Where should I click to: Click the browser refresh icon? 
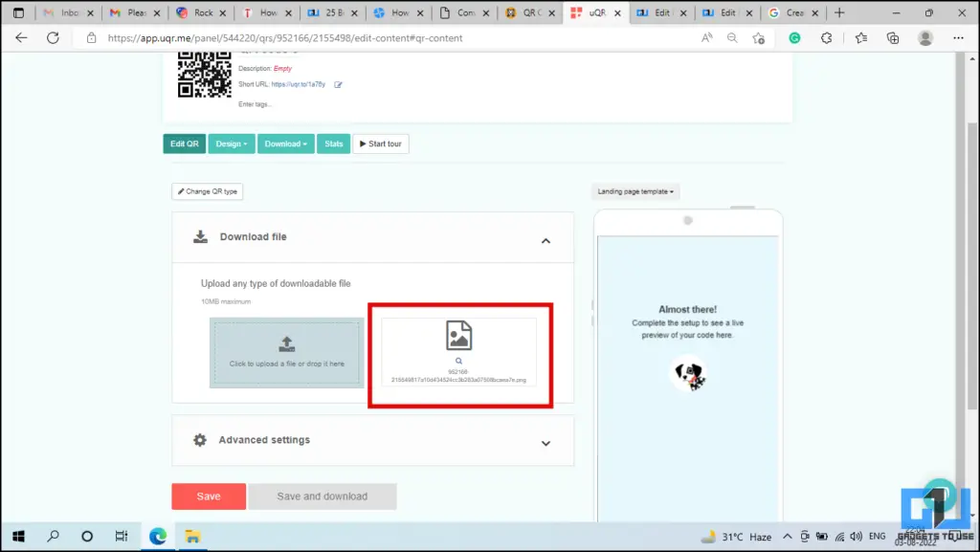click(51, 37)
